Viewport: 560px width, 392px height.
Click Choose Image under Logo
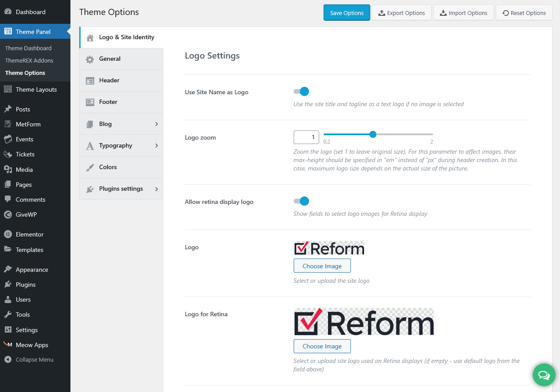pos(322,266)
